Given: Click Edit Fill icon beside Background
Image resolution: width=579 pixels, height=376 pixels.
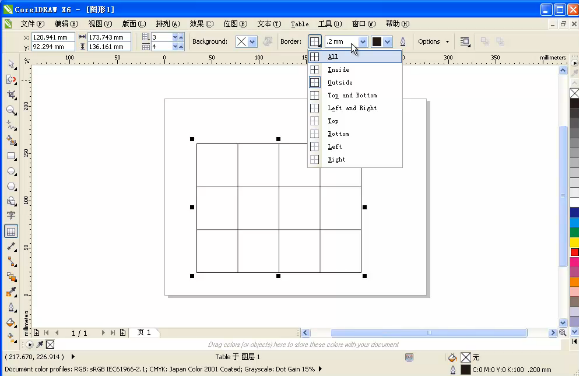Looking at the screenshot, I should pos(267,41).
